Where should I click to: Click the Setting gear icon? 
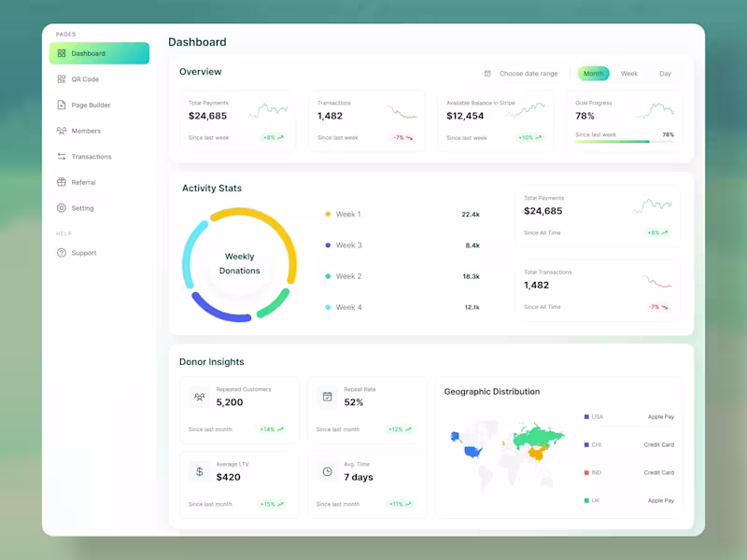[x=60, y=208]
